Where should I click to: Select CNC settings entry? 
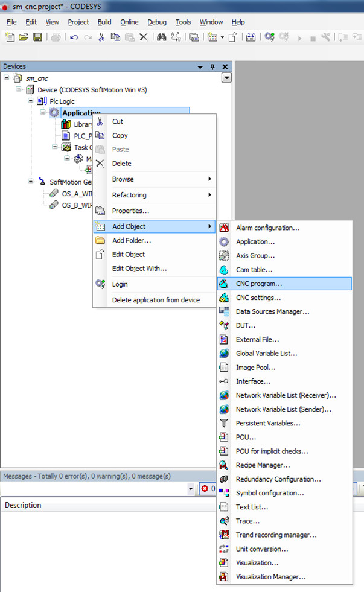285,298
